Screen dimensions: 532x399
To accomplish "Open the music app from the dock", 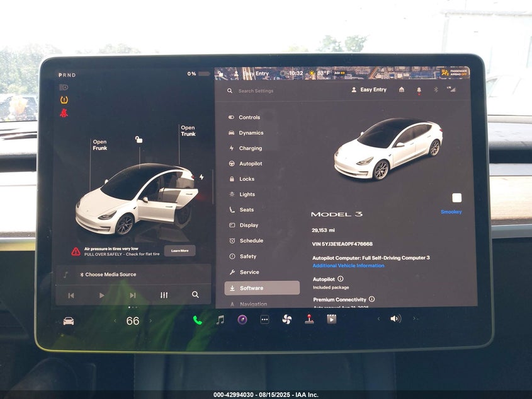I will click(x=220, y=320).
